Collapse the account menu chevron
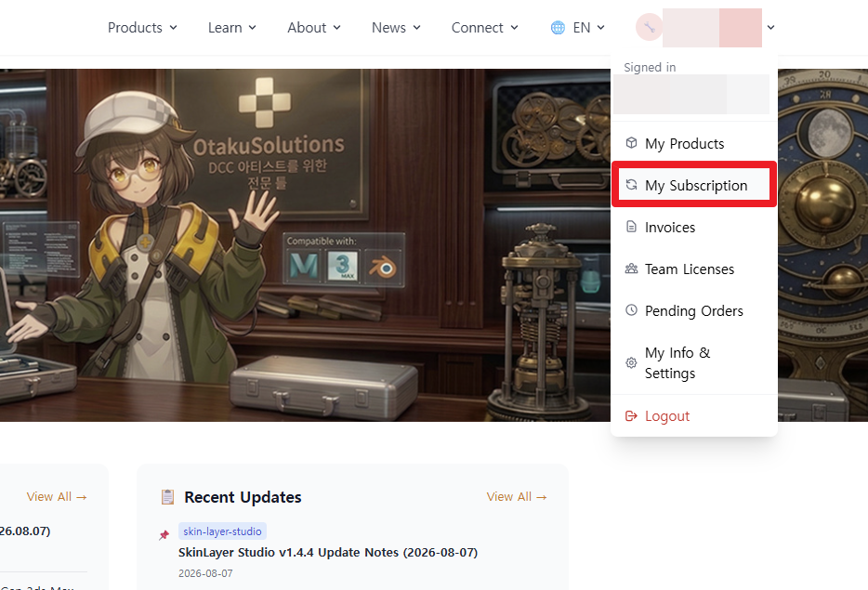This screenshot has width=868, height=590. pos(770,27)
